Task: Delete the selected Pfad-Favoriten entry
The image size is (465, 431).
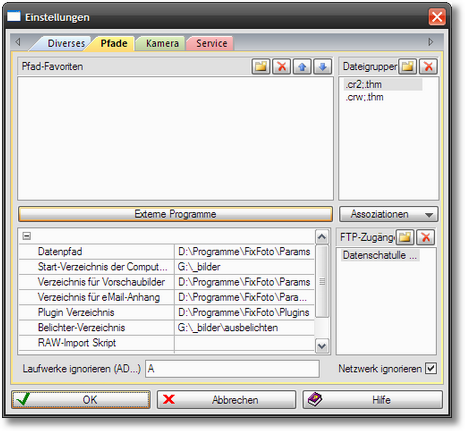Action: click(282, 66)
